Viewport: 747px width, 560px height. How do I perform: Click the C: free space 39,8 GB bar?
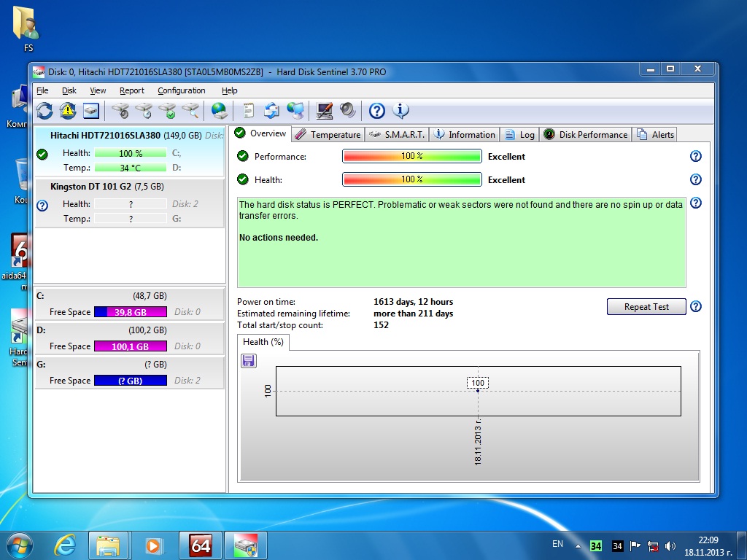coord(131,312)
